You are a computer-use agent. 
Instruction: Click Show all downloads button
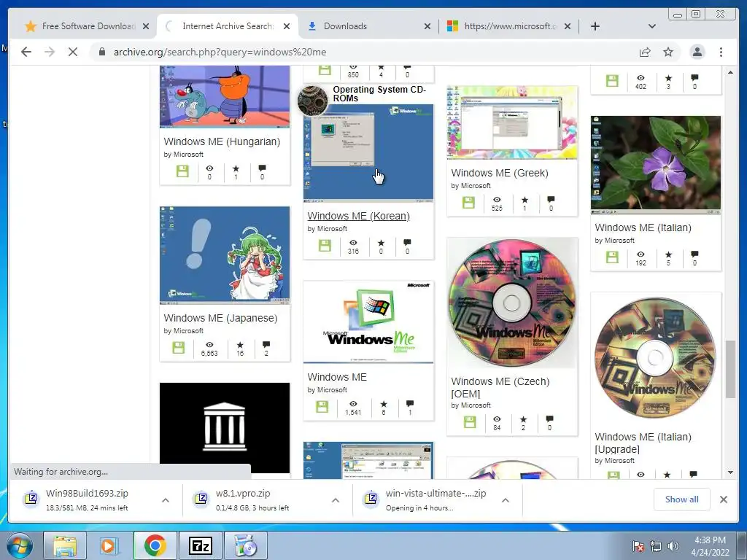coord(682,499)
